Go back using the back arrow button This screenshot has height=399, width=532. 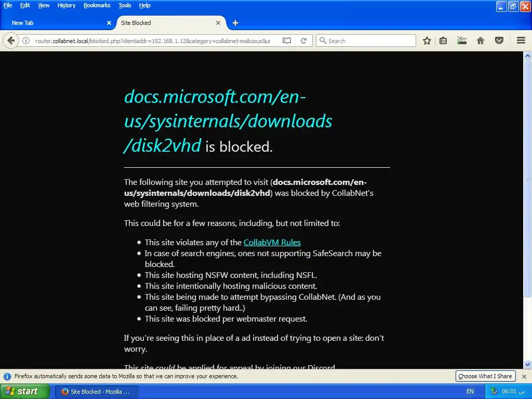coord(11,41)
